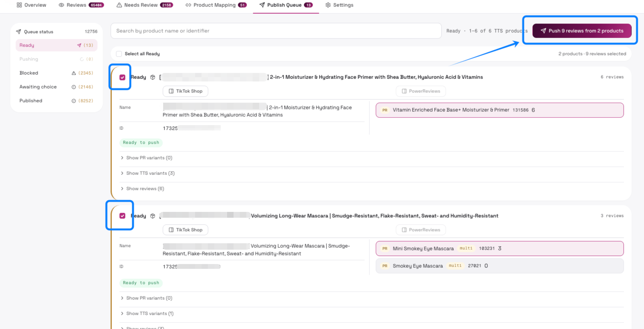The image size is (644, 329).
Task: Filter queue by Ready status
Action: pos(57,45)
